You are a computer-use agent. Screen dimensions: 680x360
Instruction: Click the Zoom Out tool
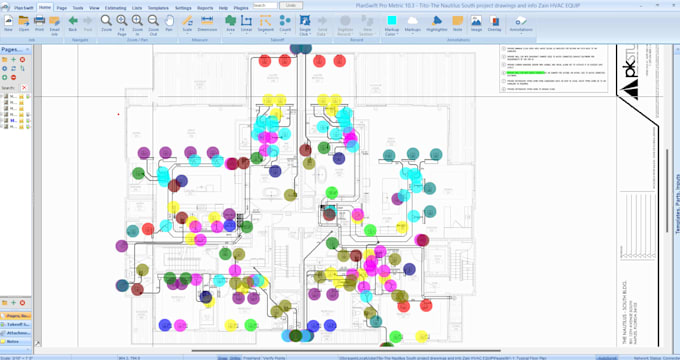[153, 26]
